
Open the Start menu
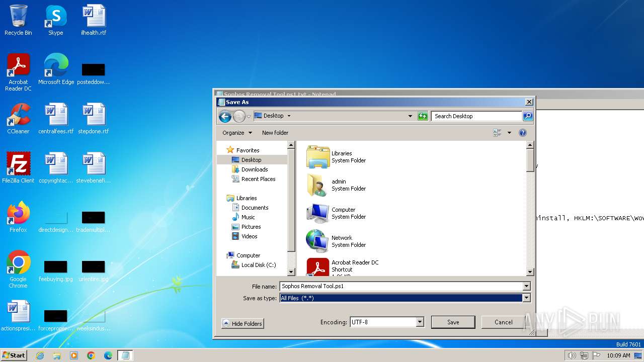(x=14, y=355)
